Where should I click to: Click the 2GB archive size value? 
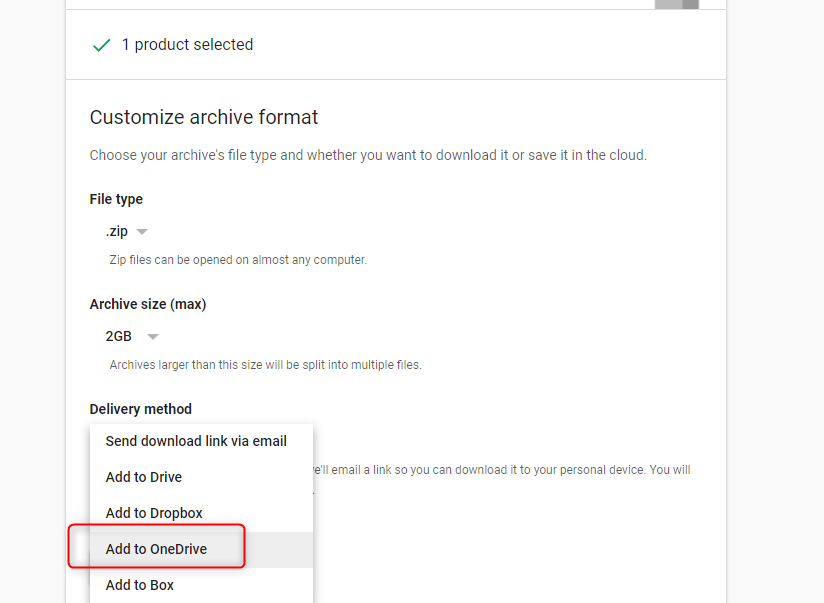click(x=119, y=336)
